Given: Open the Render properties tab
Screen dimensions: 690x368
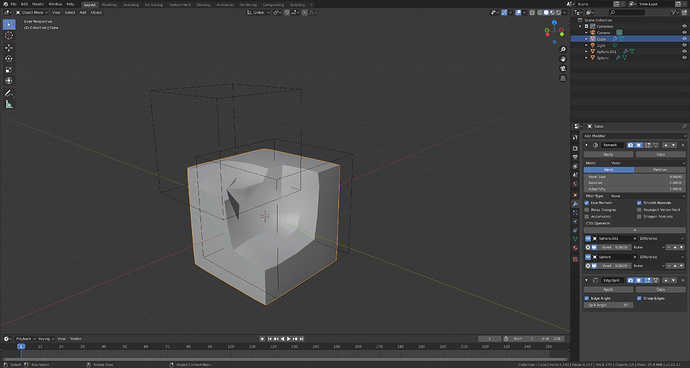Looking at the screenshot, I should click(575, 148).
